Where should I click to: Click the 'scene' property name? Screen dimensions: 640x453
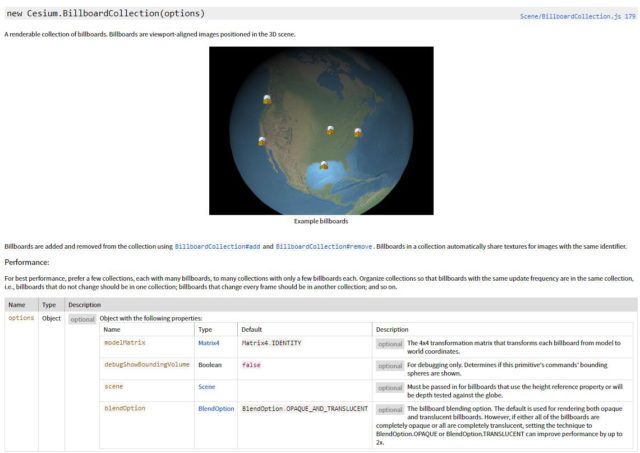113,386
